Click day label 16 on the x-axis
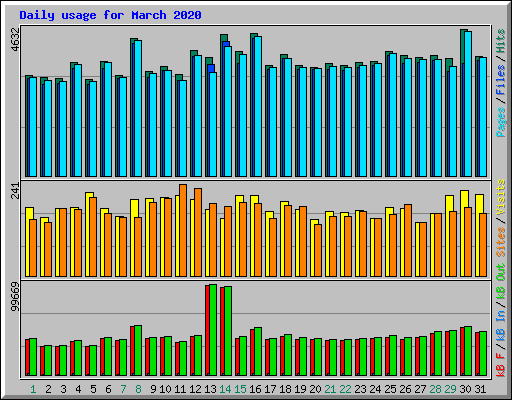The width and height of the screenshot is (512, 400). [x=255, y=389]
